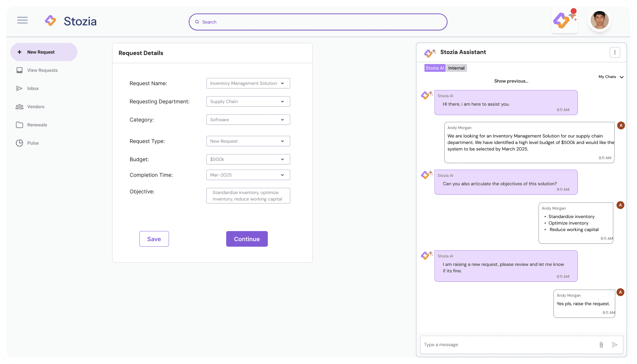The width and height of the screenshot is (637, 364).
Task: Select the Stozia AI chat tab
Action: [435, 68]
